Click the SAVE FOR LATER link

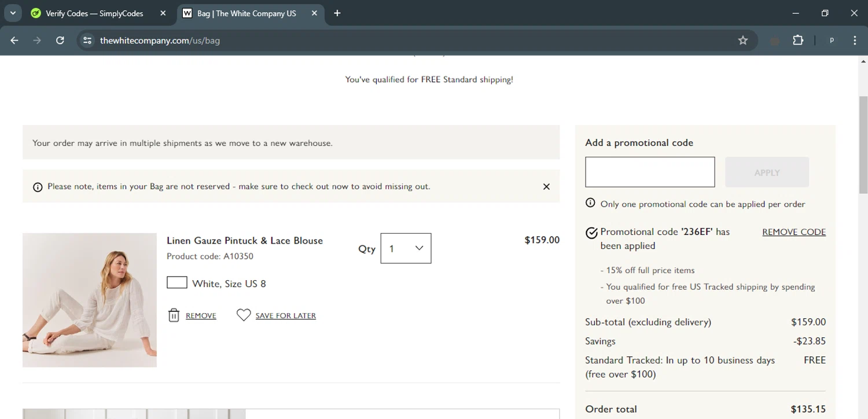[286, 315]
